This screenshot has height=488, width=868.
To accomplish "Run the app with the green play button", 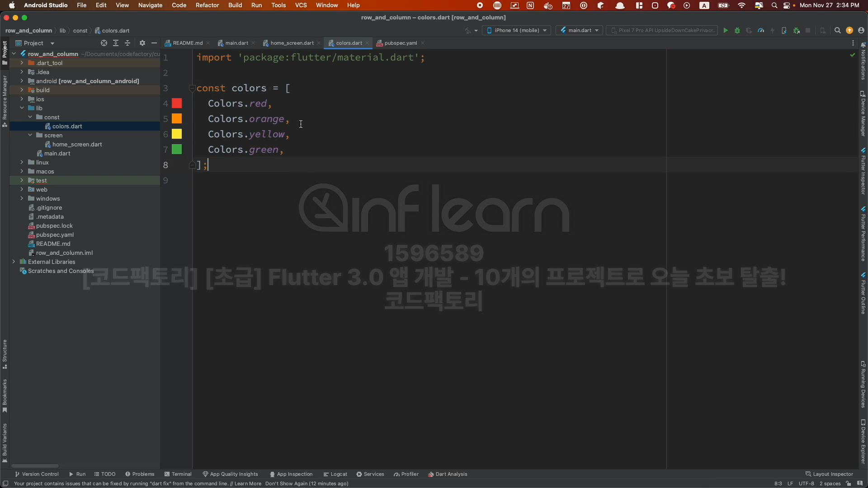I will click(726, 31).
